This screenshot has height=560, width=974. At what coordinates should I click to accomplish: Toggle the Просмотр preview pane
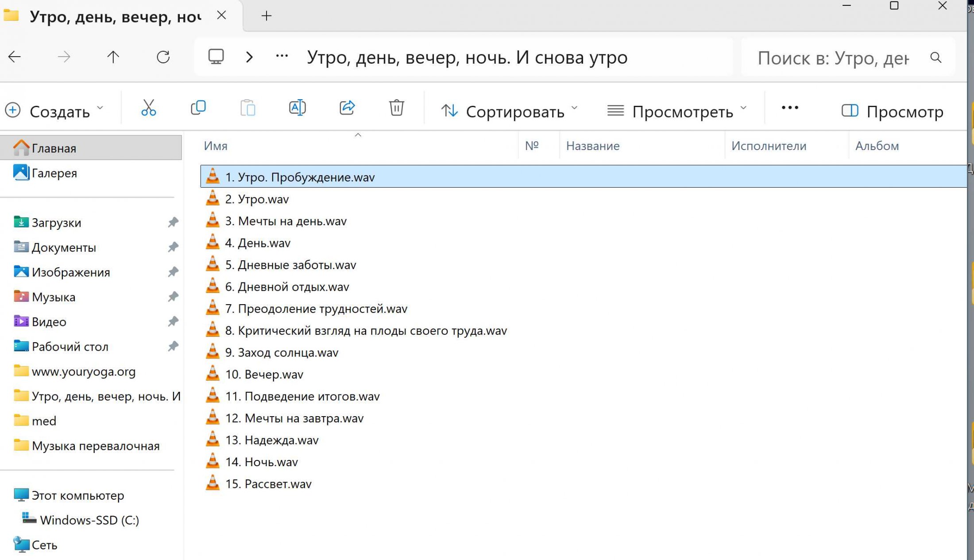(x=892, y=111)
